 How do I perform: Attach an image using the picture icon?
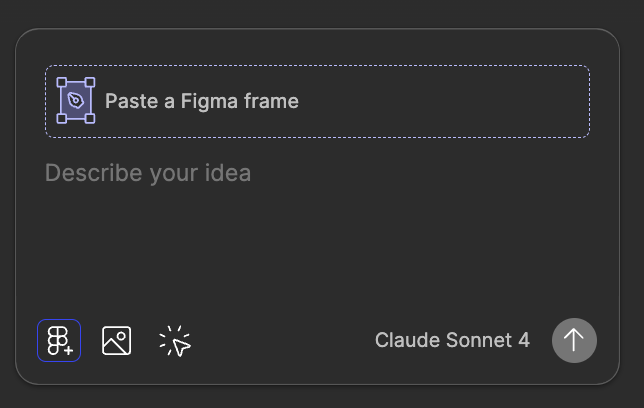click(117, 341)
